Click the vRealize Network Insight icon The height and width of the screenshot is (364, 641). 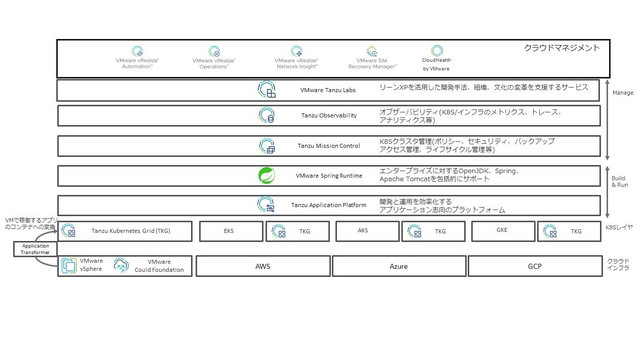(x=296, y=51)
